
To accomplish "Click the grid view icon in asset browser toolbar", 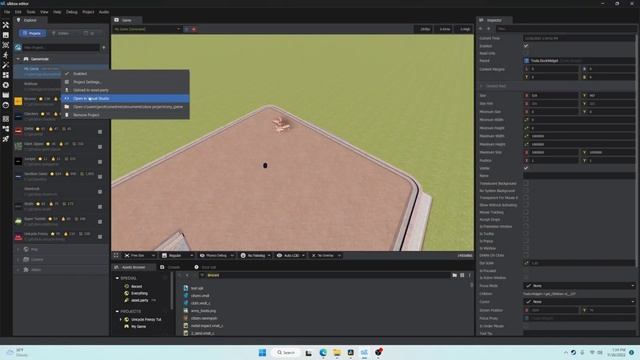I will coord(462,276).
